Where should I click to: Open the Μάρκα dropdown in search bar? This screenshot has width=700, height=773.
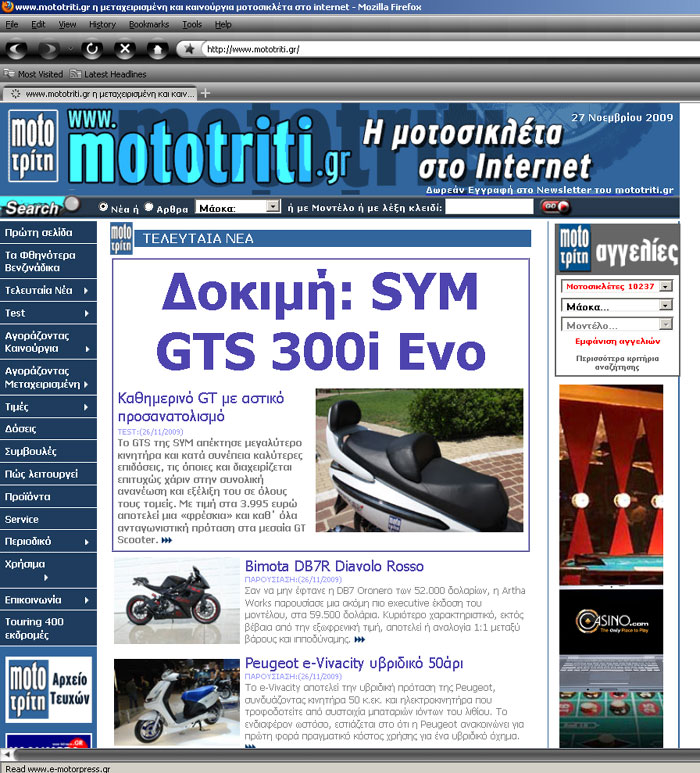[x=238, y=207]
